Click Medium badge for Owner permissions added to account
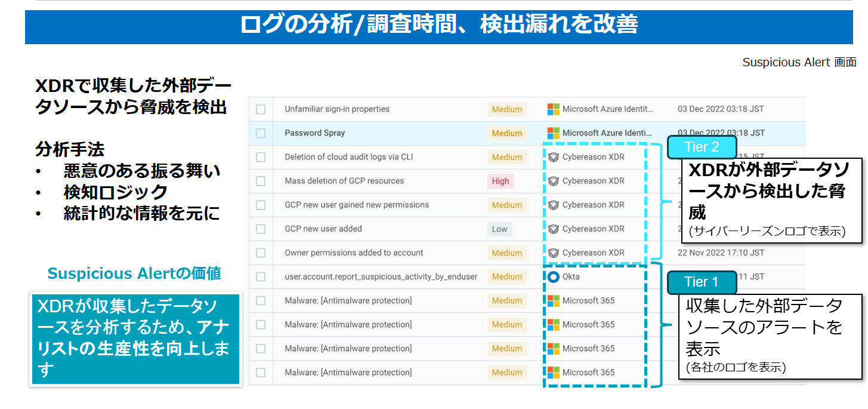Screen dimensions: 868x409 tap(507, 253)
